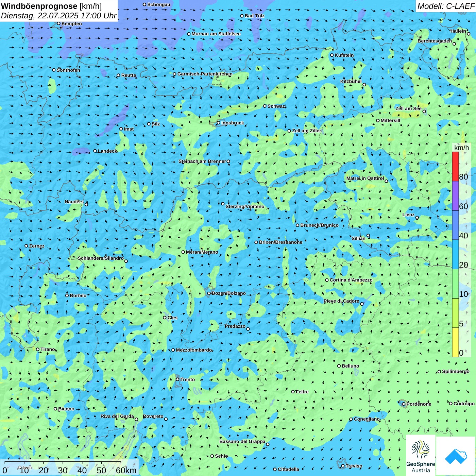Click the Sterzing/Vipiteno label

pyautogui.click(x=245, y=206)
